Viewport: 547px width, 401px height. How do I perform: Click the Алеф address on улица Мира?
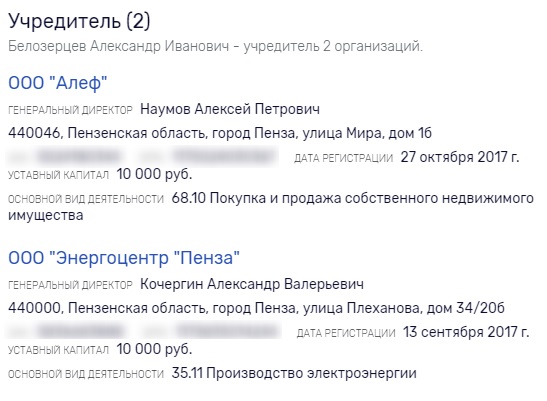tap(220, 133)
